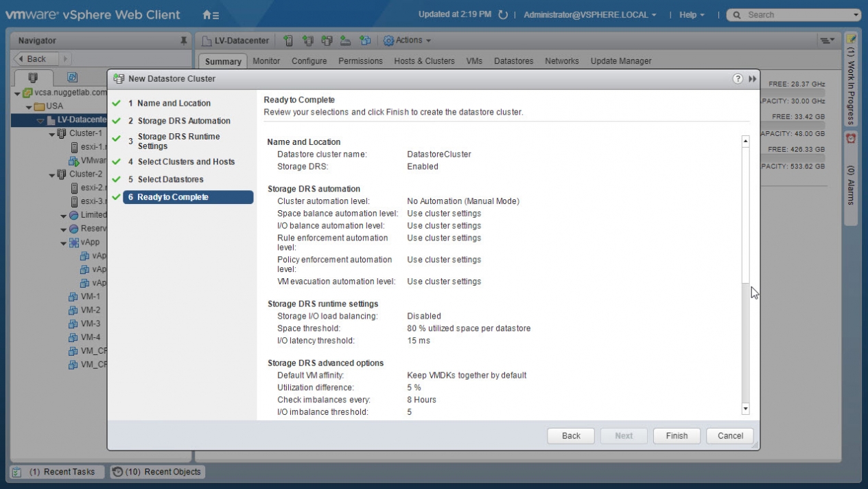Open the Actions dropdown menu
Viewport: 868px width, 489px height.
408,41
